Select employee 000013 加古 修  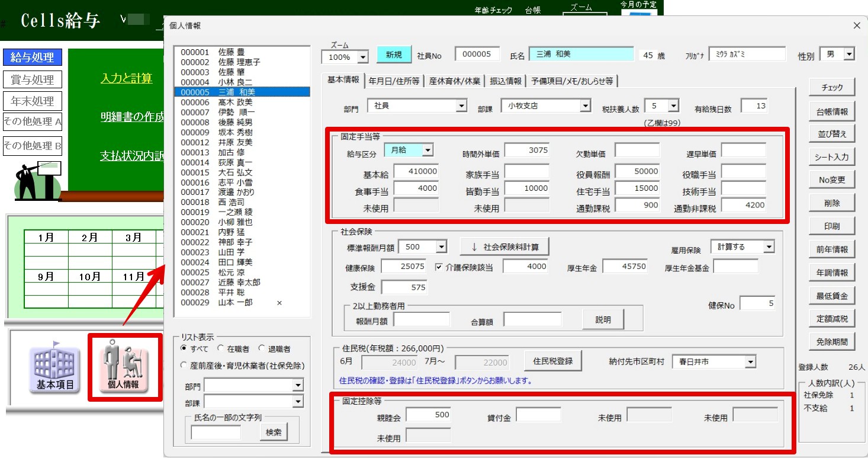(x=242, y=152)
